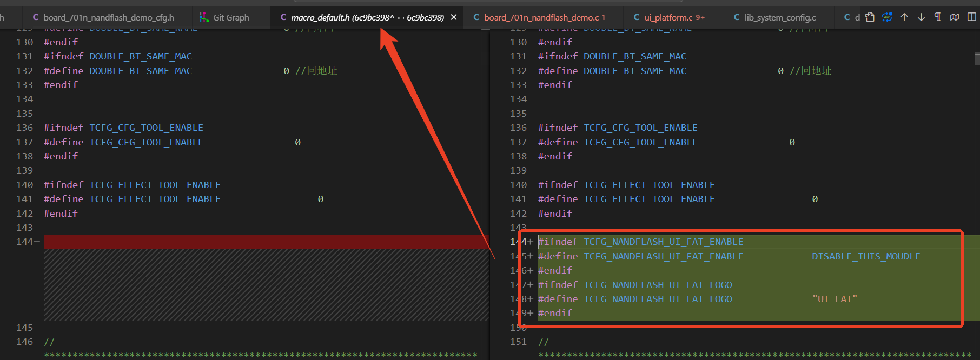Toggle whitespace differences with the pilcrow icon

point(938,17)
